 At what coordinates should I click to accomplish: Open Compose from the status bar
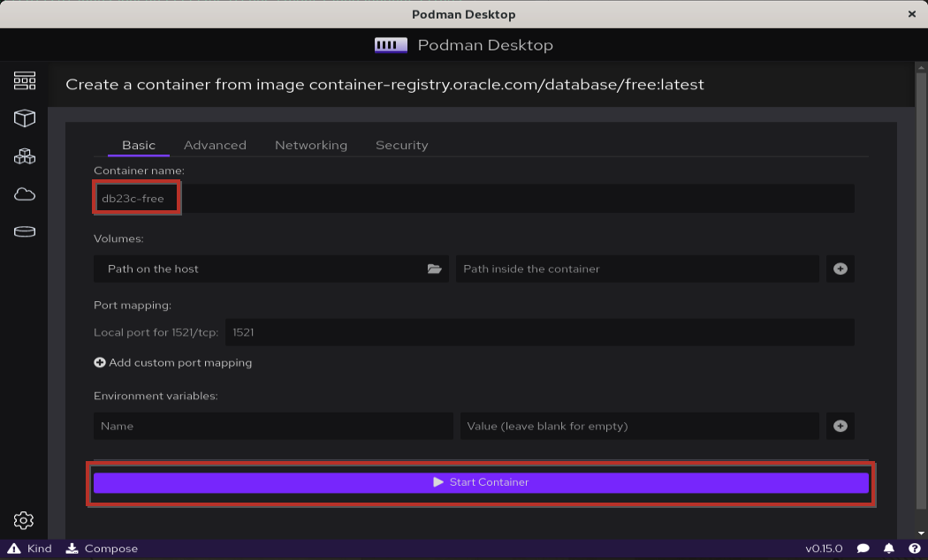point(102,549)
